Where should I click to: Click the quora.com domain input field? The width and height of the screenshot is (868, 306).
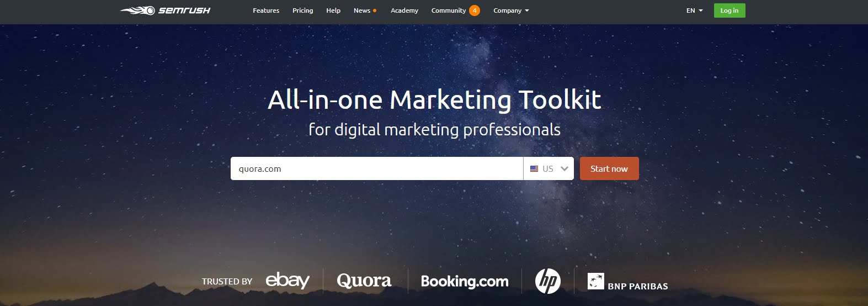click(x=377, y=168)
